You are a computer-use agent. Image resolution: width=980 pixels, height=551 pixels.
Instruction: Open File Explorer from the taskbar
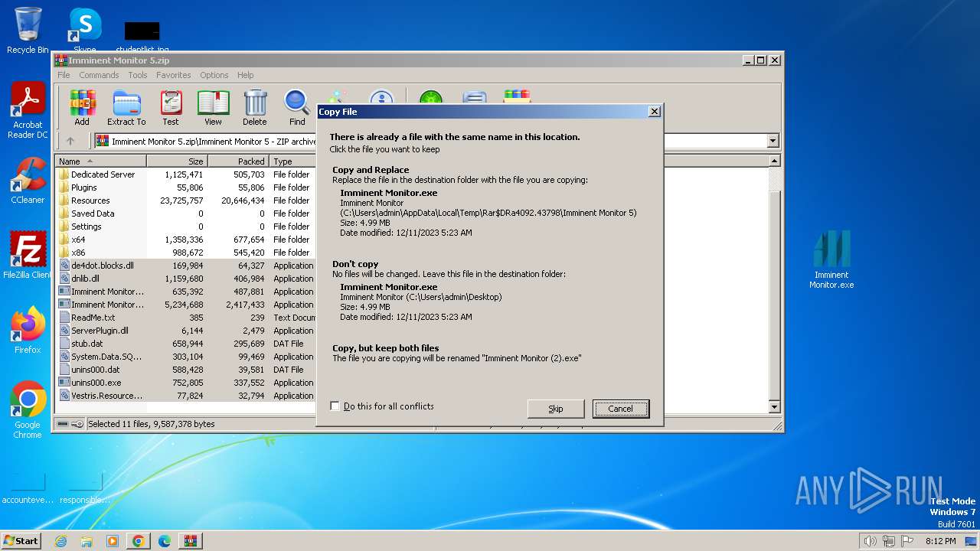click(x=87, y=541)
